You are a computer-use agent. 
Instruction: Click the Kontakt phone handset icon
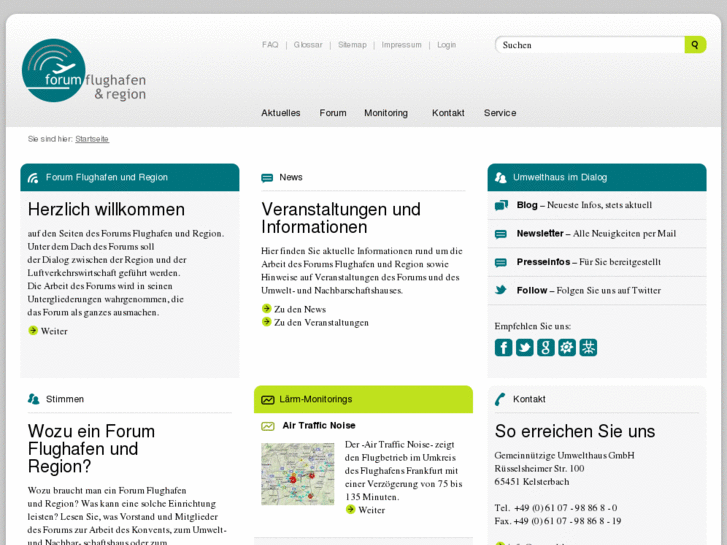pos(500,399)
